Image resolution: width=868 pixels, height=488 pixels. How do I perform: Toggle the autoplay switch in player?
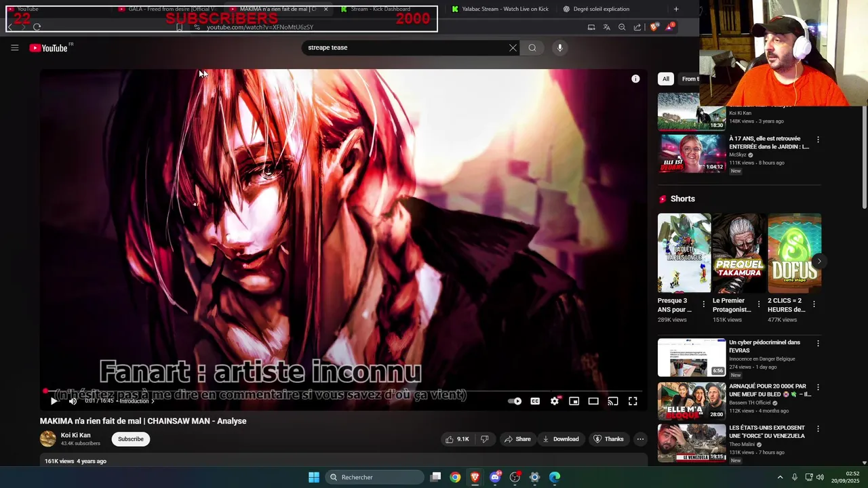pyautogui.click(x=515, y=401)
